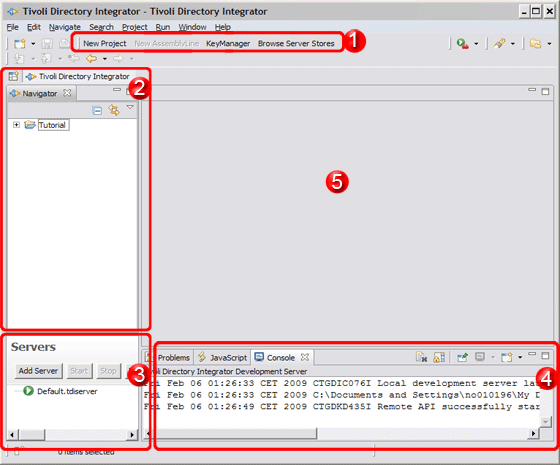Toggle Link with Editor in Navigator
The image size is (560, 465).
point(114,110)
